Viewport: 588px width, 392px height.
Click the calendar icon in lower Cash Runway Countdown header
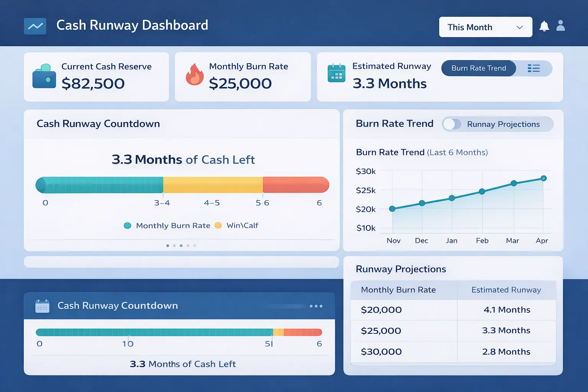click(x=42, y=306)
